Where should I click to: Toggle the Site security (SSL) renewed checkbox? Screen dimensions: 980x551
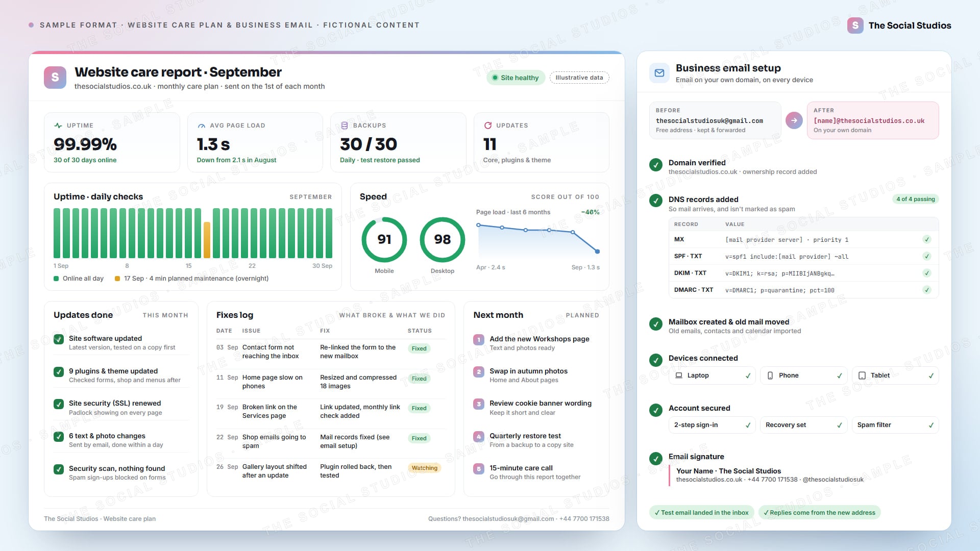pos(59,404)
